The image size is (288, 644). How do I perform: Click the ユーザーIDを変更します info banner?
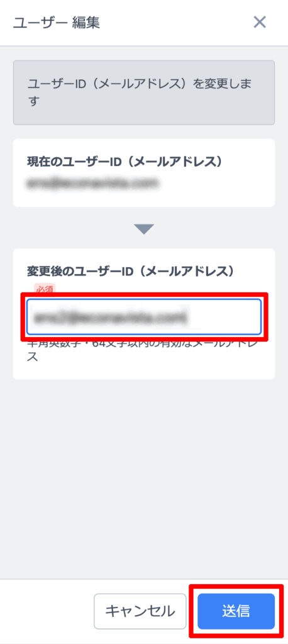(144, 93)
